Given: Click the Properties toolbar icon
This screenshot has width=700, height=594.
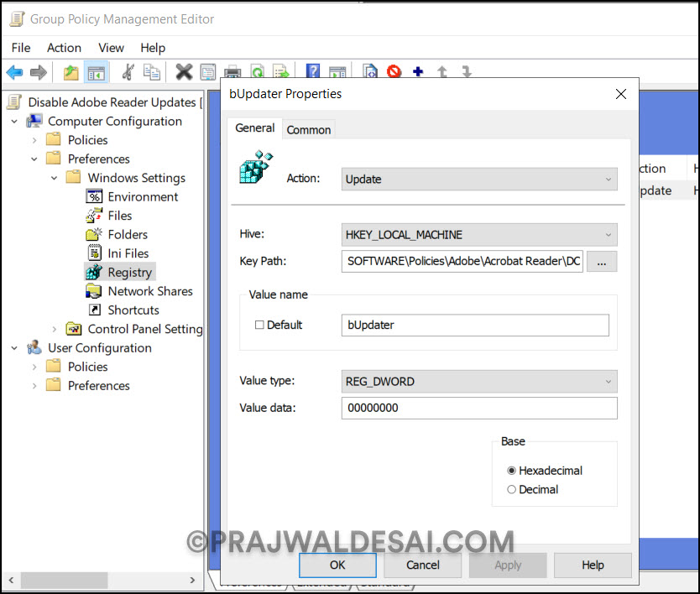Looking at the screenshot, I should (208, 72).
